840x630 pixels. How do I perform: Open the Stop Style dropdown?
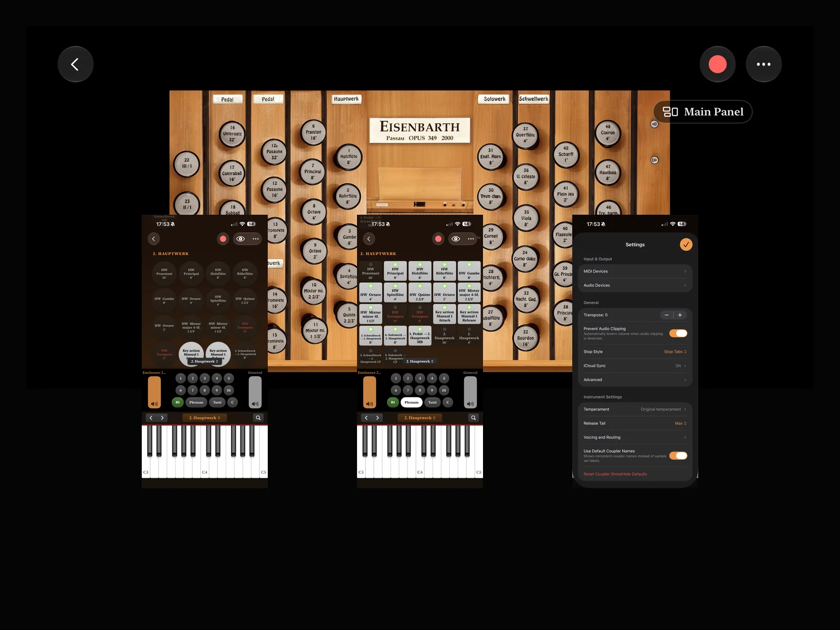(x=675, y=352)
